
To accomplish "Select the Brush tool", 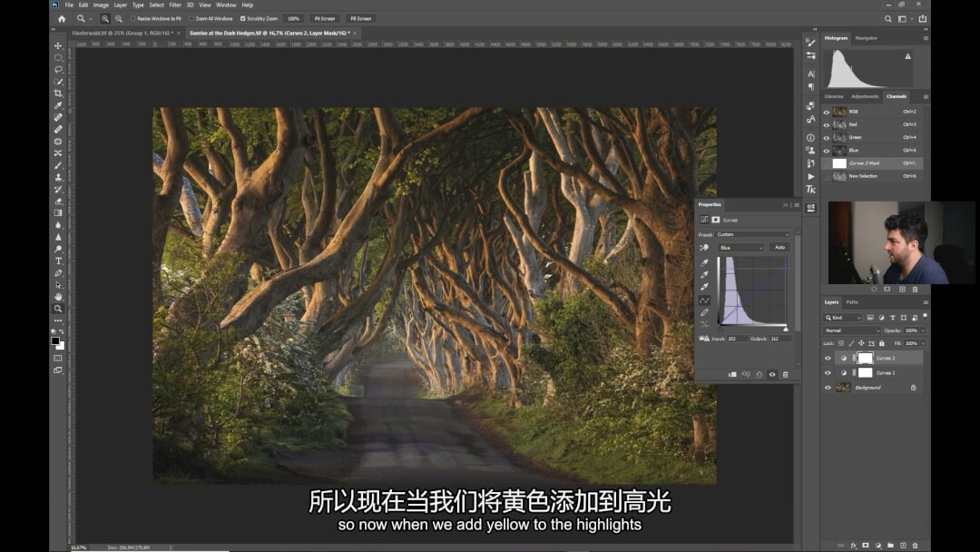I will (58, 165).
